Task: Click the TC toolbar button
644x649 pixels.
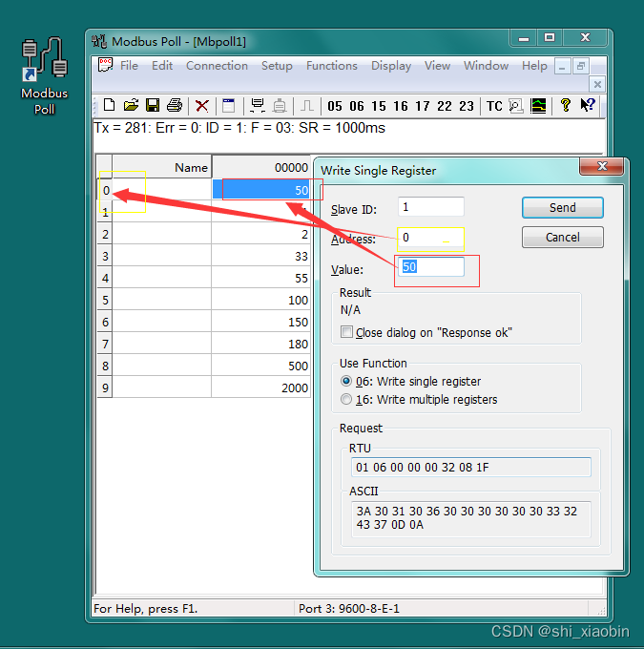Action: [x=494, y=106]
